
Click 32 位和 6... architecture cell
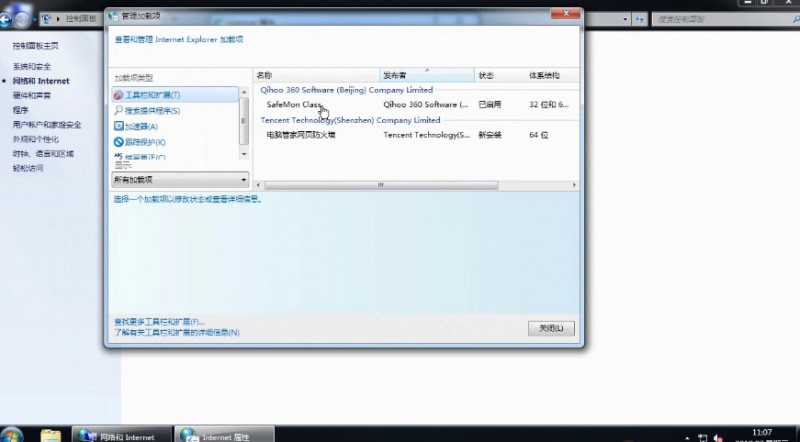548,105
